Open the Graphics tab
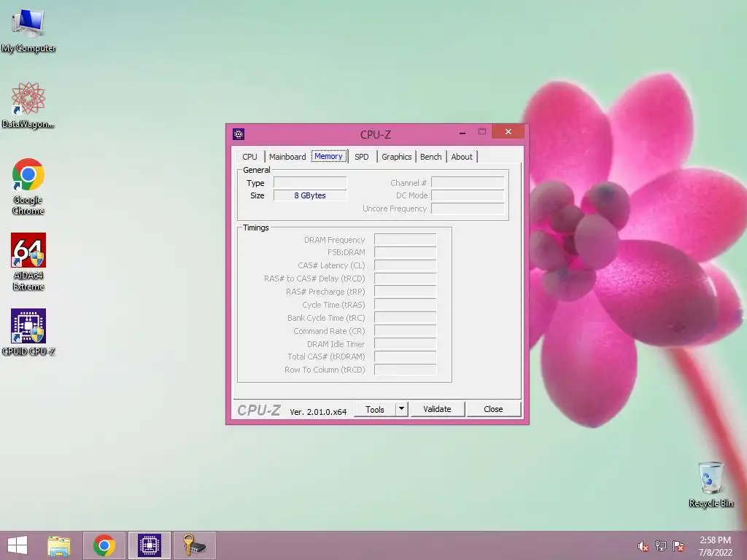Screen dimensions: 747x560 click(396, 157)
